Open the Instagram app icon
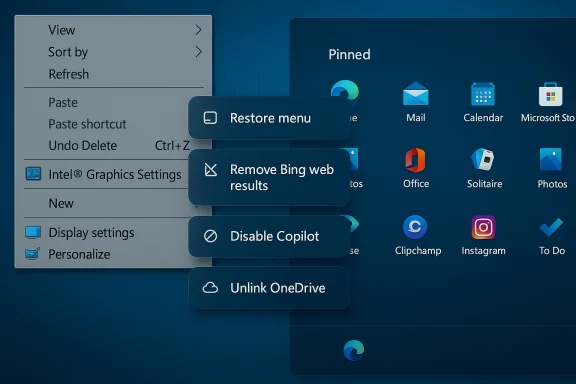The image size is (576, 384). click(483, 227)
